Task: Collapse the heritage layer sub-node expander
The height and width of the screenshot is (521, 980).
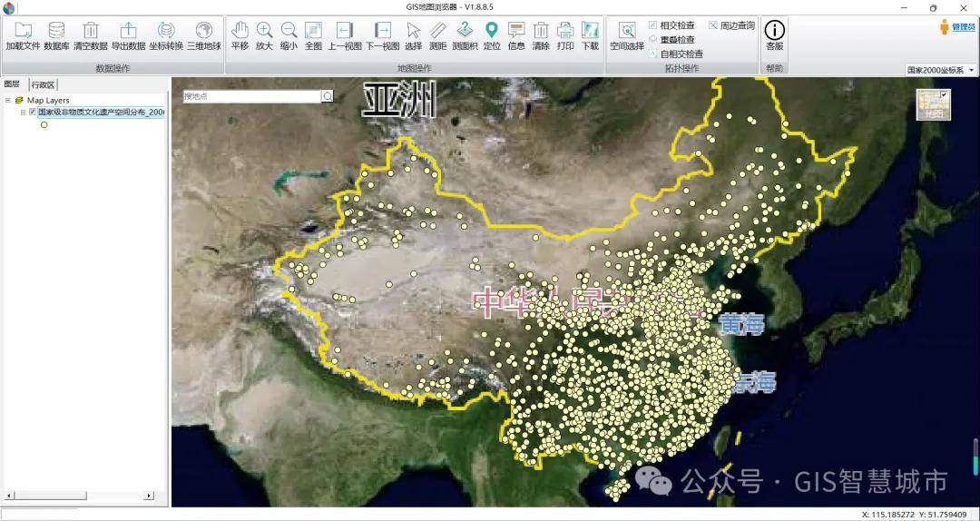Action: click(x=24, y=113)
